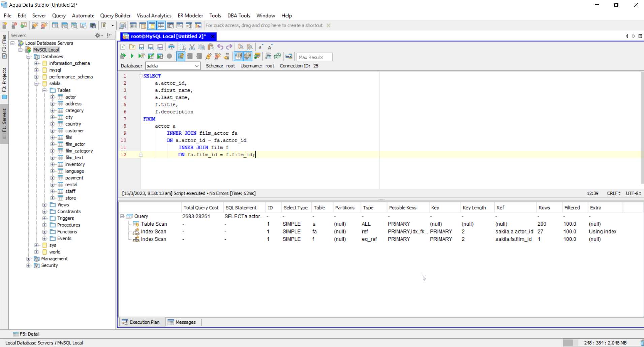The image size is (644, 347).
Task: Click the Undo arrow icon
Action: tap(220, 47)
